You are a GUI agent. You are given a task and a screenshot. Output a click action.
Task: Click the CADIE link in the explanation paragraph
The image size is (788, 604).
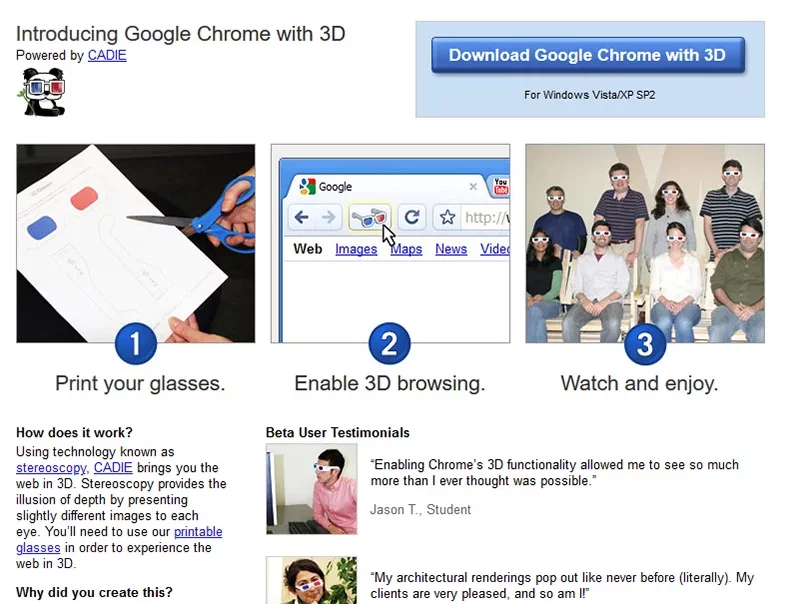point(113,468)
